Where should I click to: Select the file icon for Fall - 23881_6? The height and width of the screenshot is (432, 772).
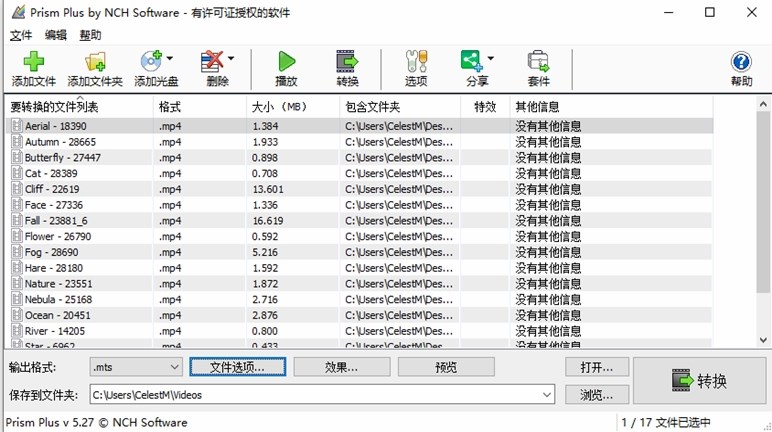[17, 221]
